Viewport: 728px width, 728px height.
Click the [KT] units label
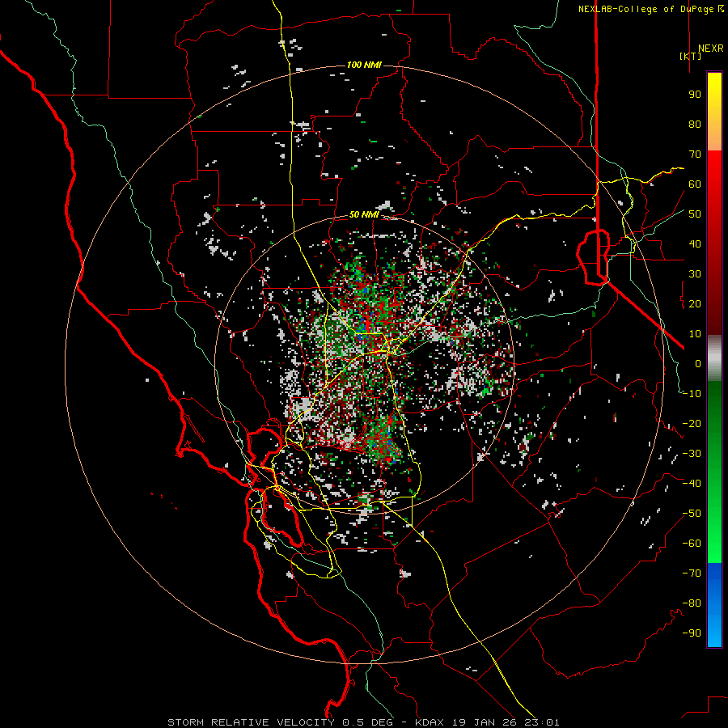click(691, 56)
